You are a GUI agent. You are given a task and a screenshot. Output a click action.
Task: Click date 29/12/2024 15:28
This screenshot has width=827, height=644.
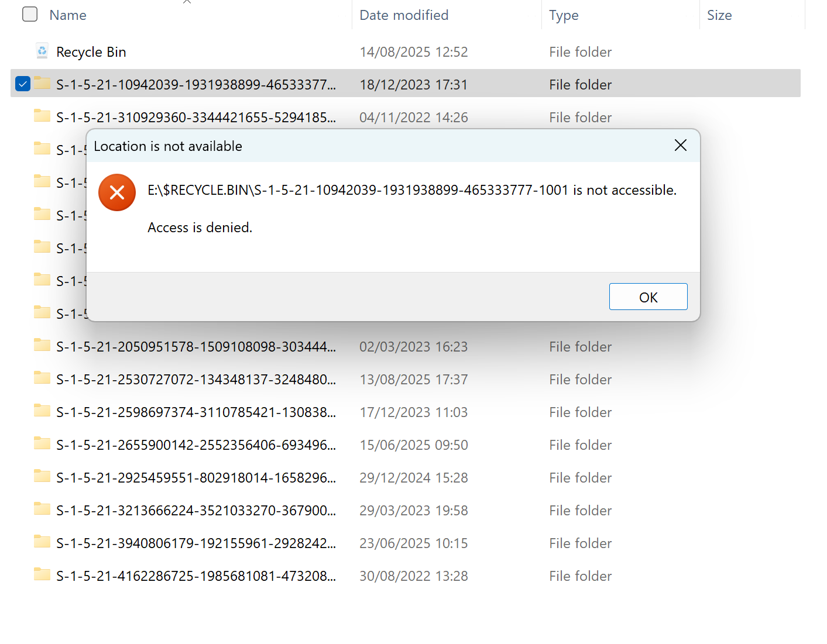click(x=414, y=478)
